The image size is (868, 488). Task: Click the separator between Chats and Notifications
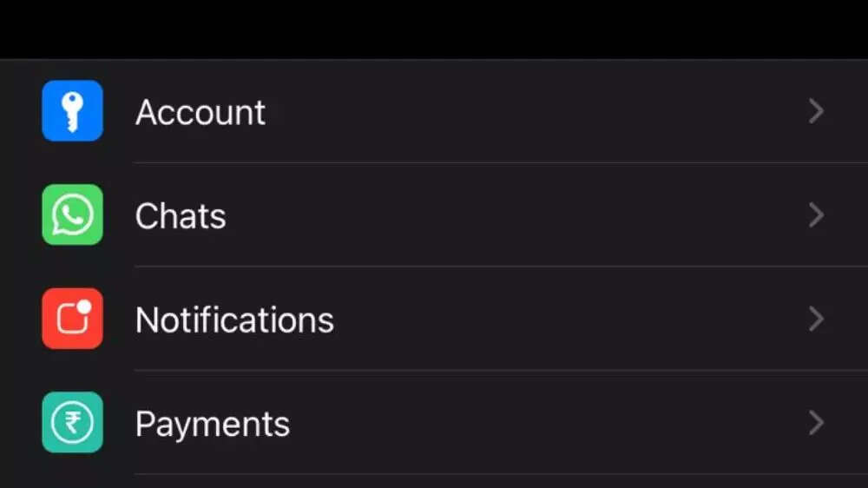coord(486,267)
